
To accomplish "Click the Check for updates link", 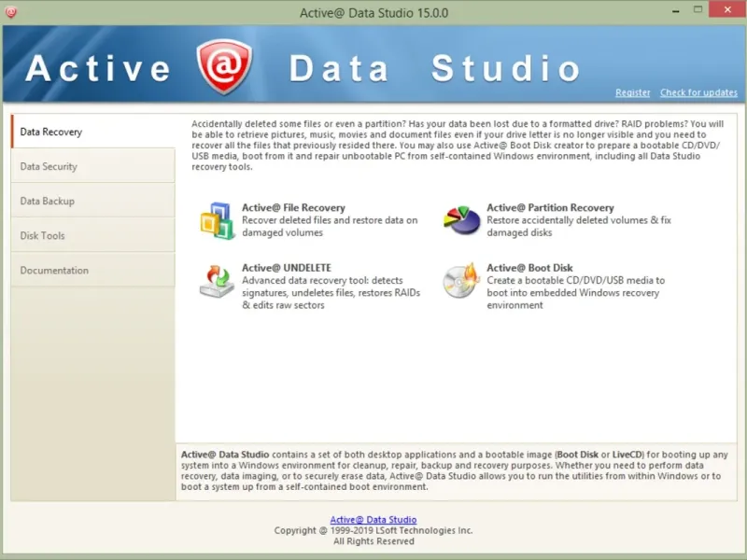I will coord(698,92).
